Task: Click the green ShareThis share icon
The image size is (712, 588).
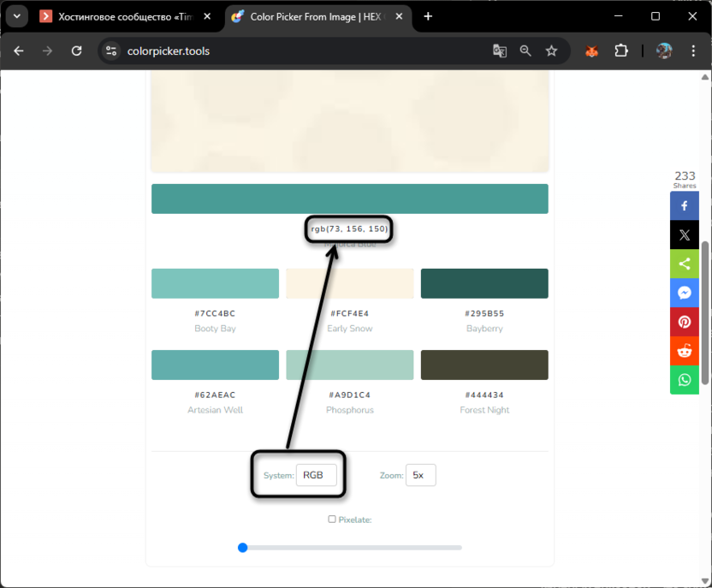Action: [685, 264]
